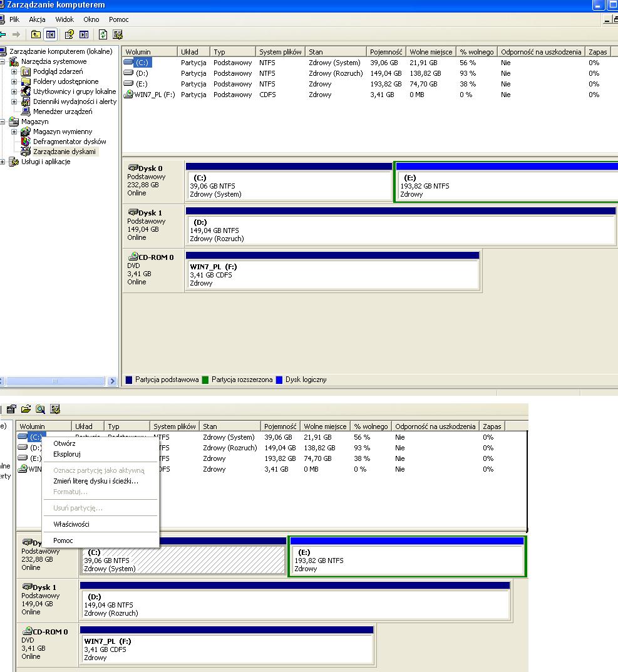Select Zarządzanie komputerem (lokalne) root node
The height and width of the screenshot is (672, 618).
click(61, 51)
